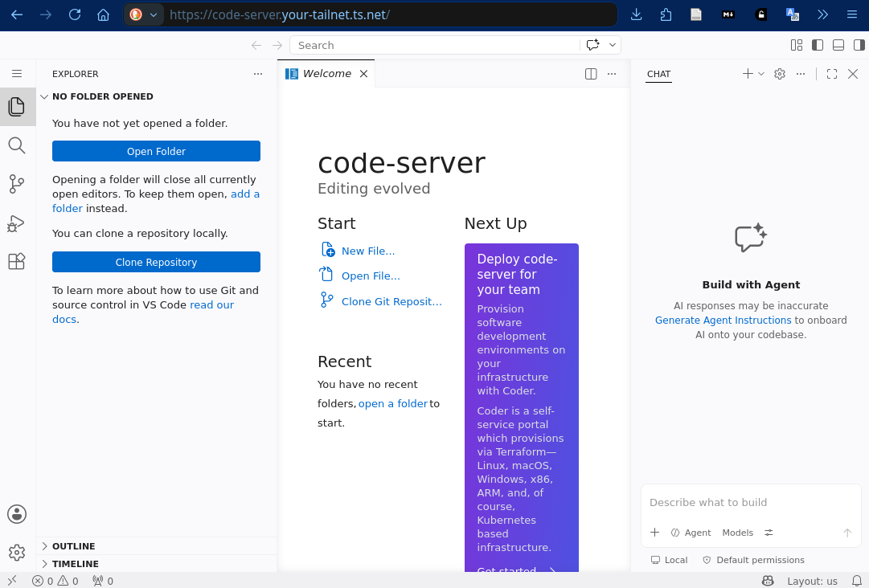Go back in code-server navigation
Viewport: 869px width, 588px height.
[x=256, y=45]
